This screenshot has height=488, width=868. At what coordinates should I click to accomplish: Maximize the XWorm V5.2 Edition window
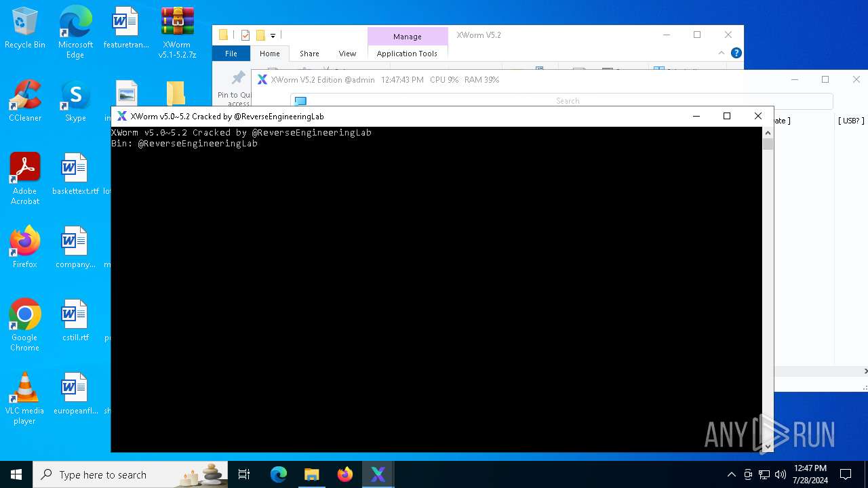coord(825,79)
